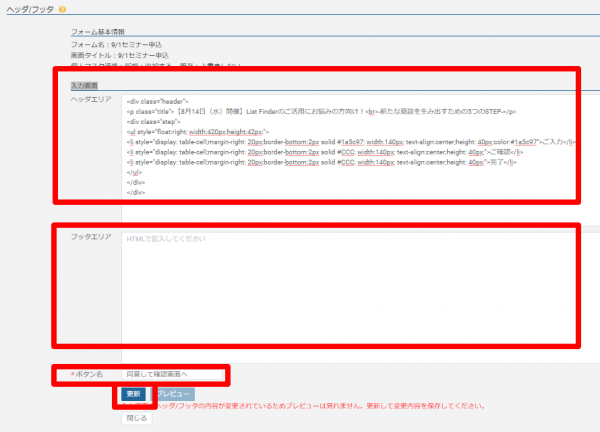Screen dimensions: 600x432
Task: Click the ヘッダ/フッタ page title
Action: coord(28,10)
